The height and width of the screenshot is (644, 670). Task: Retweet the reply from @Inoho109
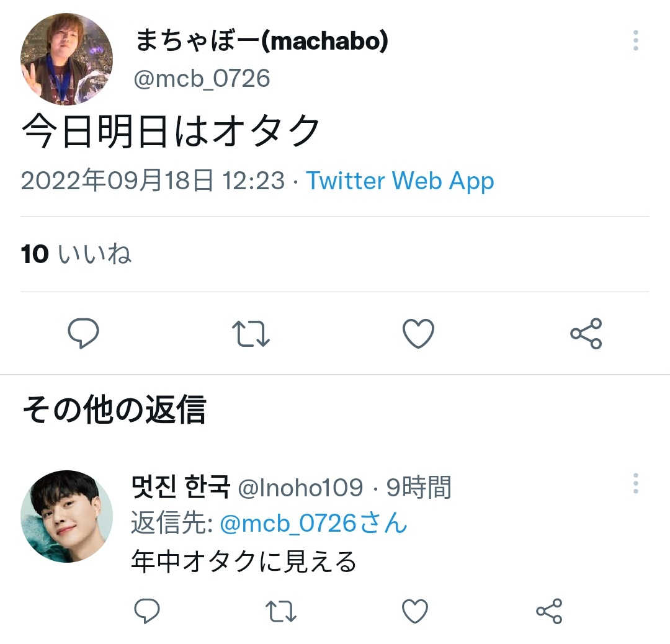pyautogui.click(x=281, y=611)
